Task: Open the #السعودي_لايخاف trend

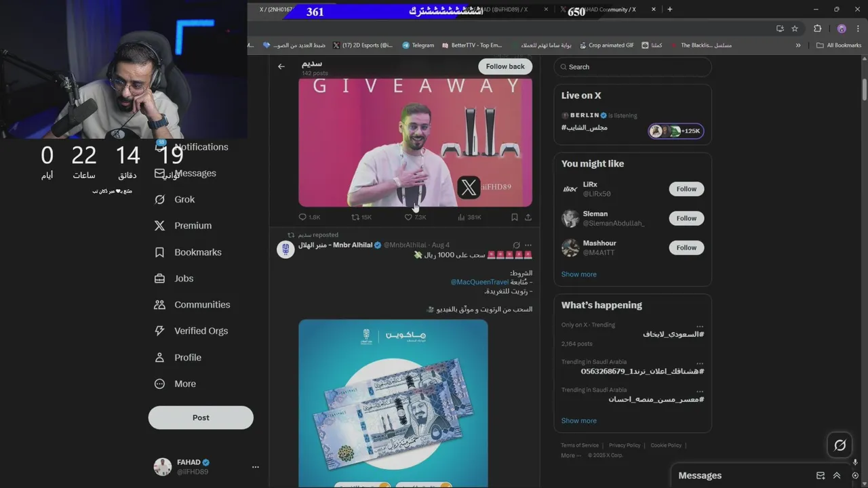Action: click(x=673, y=334)
